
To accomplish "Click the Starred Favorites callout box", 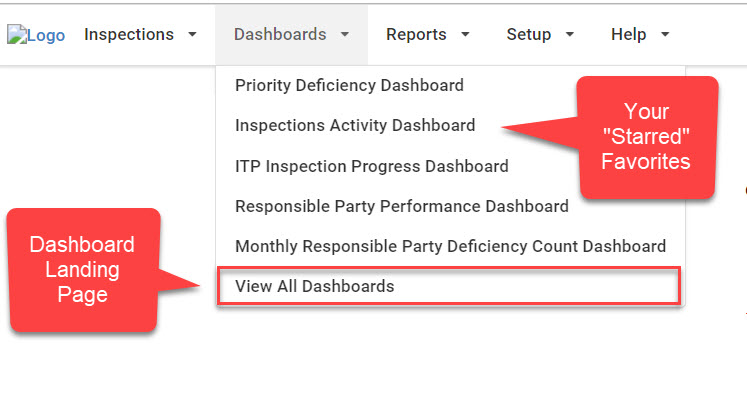I will 646,137.
